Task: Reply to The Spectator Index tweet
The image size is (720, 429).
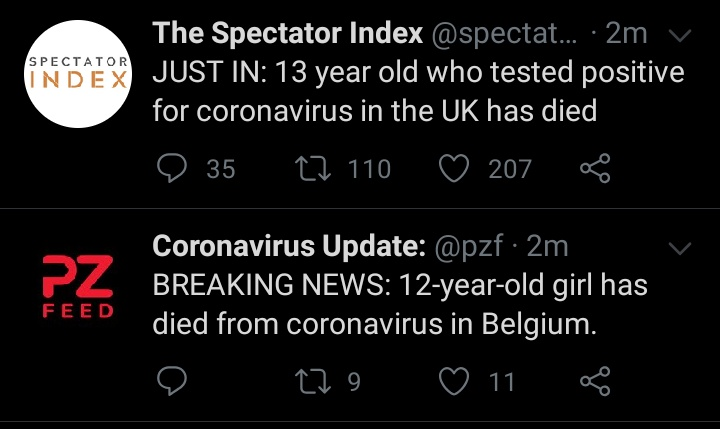Action: pos(172,168)
